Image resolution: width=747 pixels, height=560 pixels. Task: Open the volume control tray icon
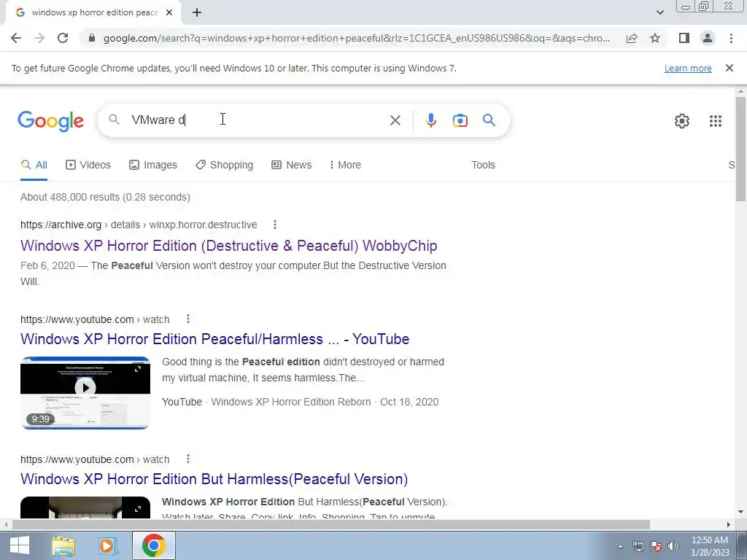click(x=673, y=546)
